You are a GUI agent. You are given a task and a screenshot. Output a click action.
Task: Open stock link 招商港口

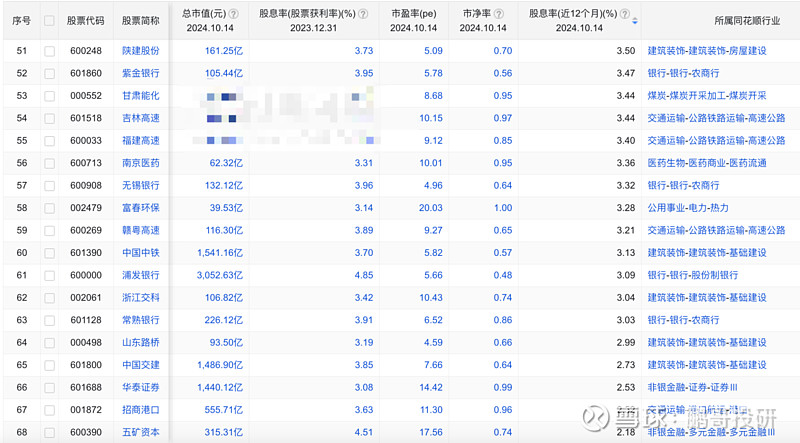[141, 410]
